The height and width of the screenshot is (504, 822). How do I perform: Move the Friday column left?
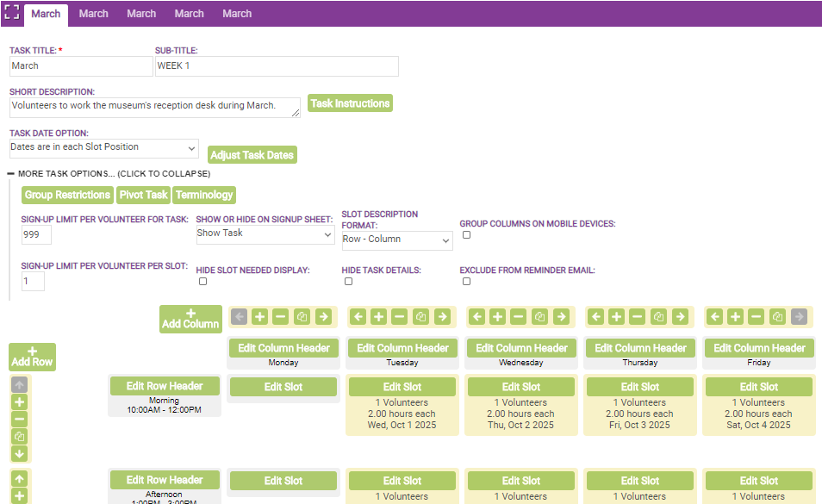(715, 317)
